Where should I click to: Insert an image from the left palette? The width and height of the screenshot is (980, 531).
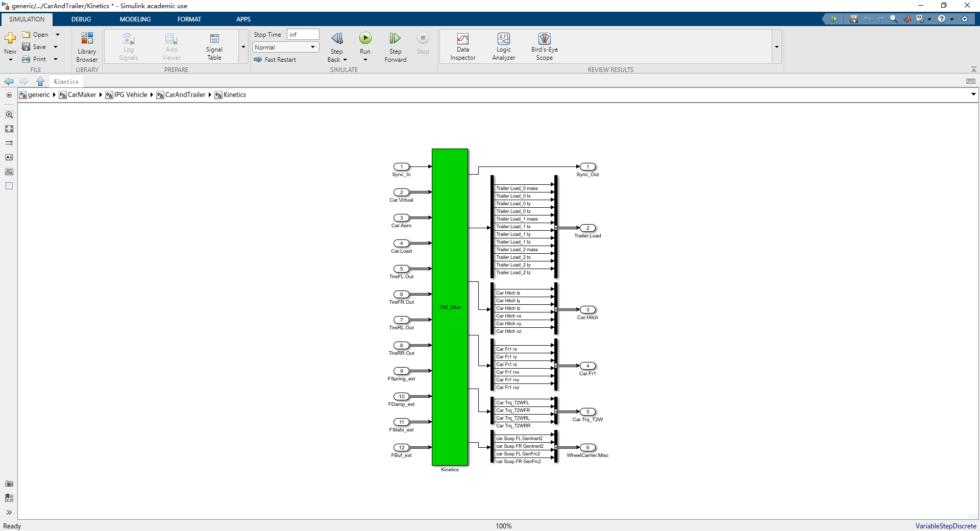pyautogui.click(x=9, y=172)
